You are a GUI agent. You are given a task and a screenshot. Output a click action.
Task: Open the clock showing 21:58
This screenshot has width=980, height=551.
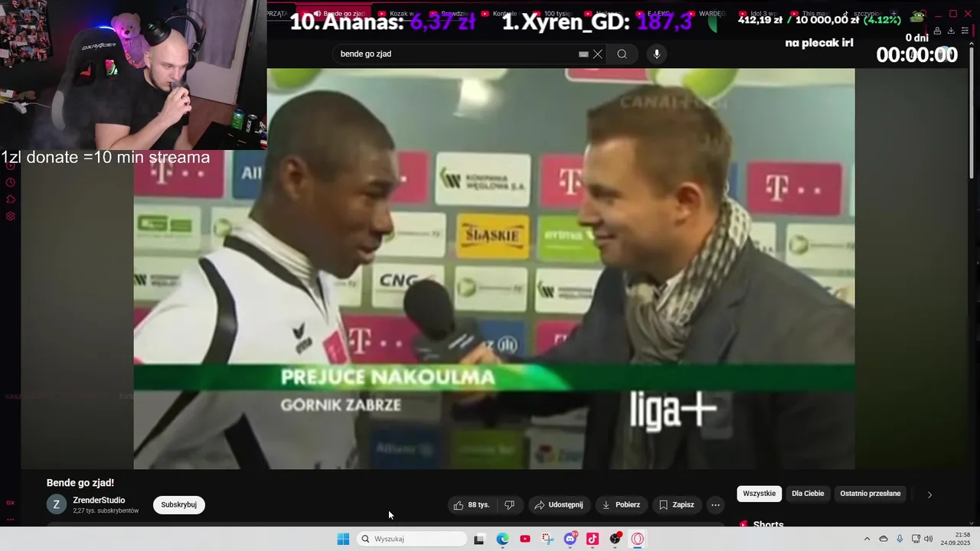pyautogui.click(x=957, y=539)
